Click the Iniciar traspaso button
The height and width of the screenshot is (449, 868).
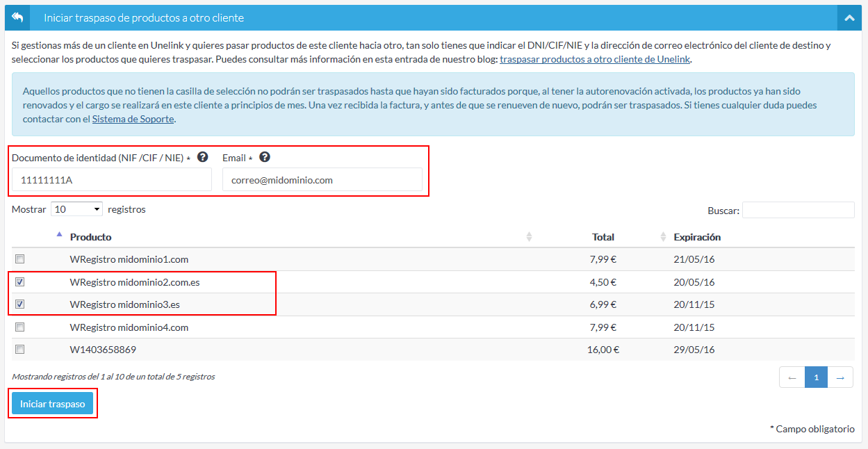click(52, 404)
